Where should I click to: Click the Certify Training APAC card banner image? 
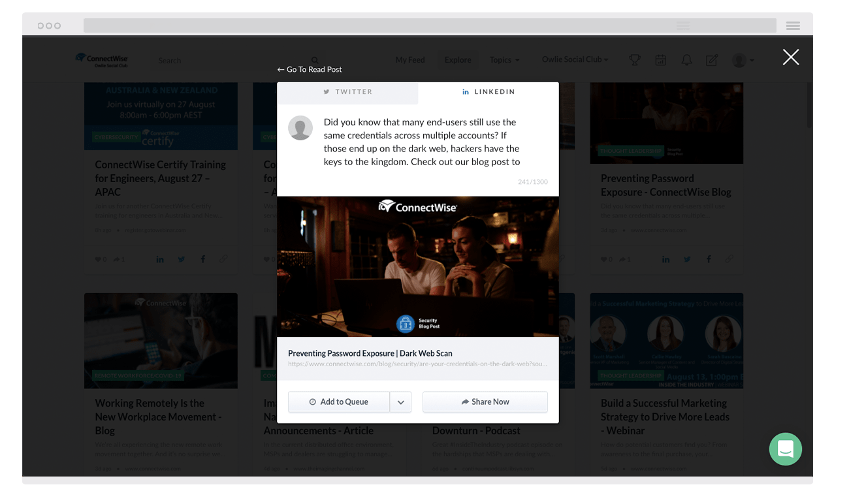click(161, 116)
